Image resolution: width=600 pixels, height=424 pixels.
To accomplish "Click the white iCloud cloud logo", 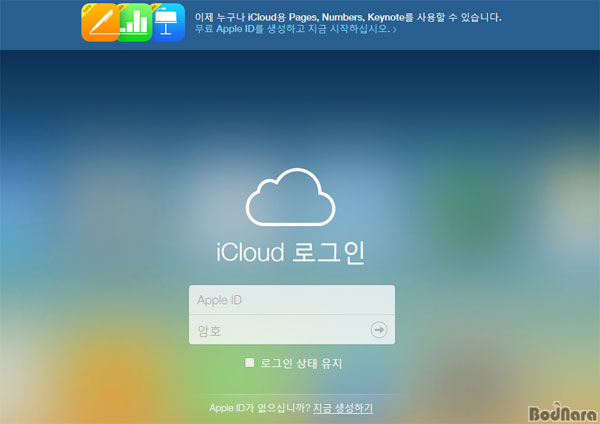I will (x=290, y=197).
